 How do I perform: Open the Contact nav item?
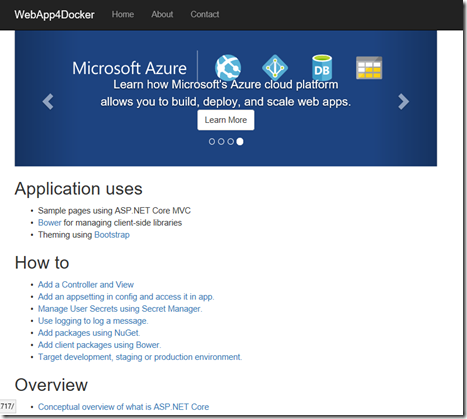coord(205,14)
